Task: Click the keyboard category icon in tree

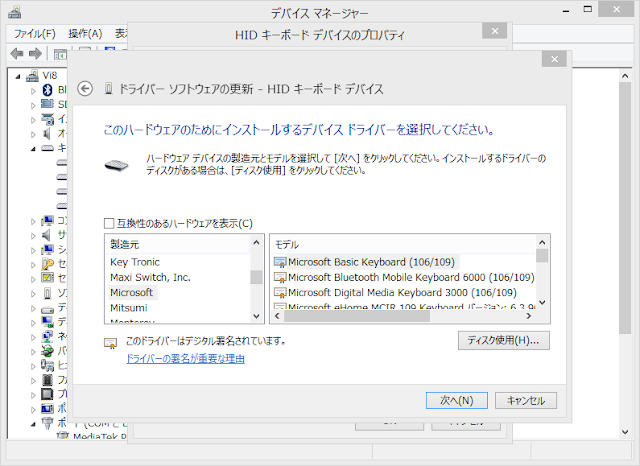Action: pos(47,148)
